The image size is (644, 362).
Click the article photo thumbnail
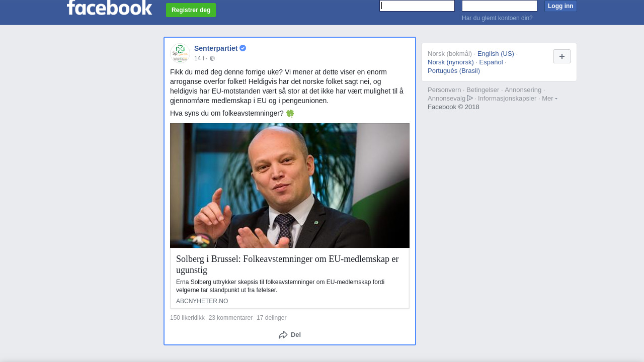(290, 186)
